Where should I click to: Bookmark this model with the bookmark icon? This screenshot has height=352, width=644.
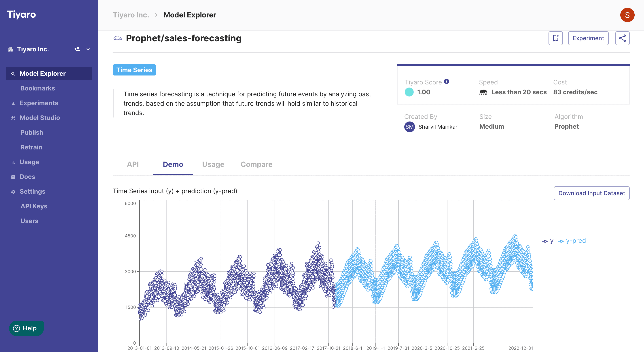(555, 38)
